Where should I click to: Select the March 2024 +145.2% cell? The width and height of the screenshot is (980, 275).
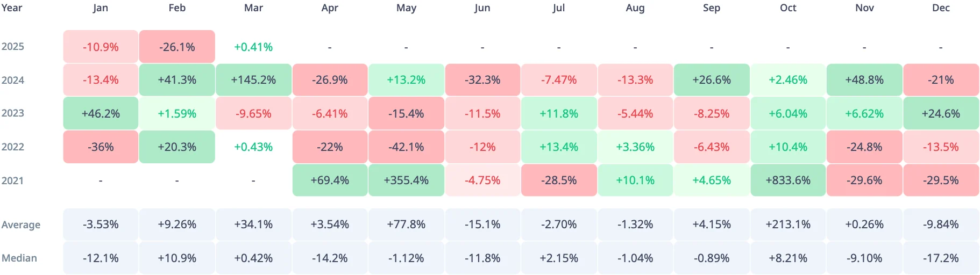pos(253,80)
